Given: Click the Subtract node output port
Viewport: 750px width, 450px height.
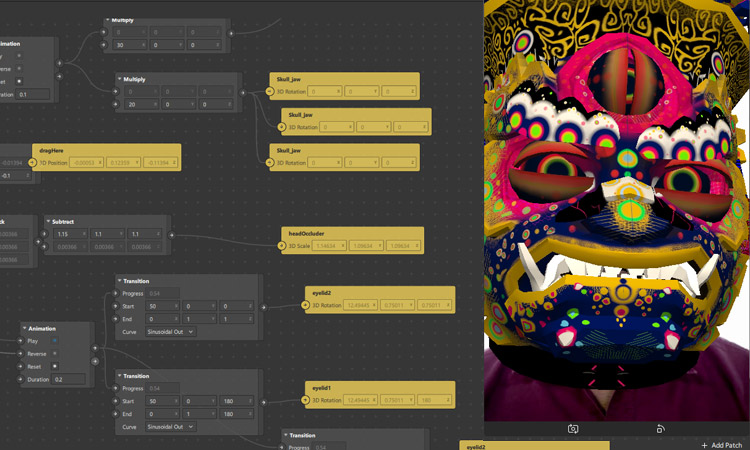Looking at the screenshot, I should coord(171,235).
